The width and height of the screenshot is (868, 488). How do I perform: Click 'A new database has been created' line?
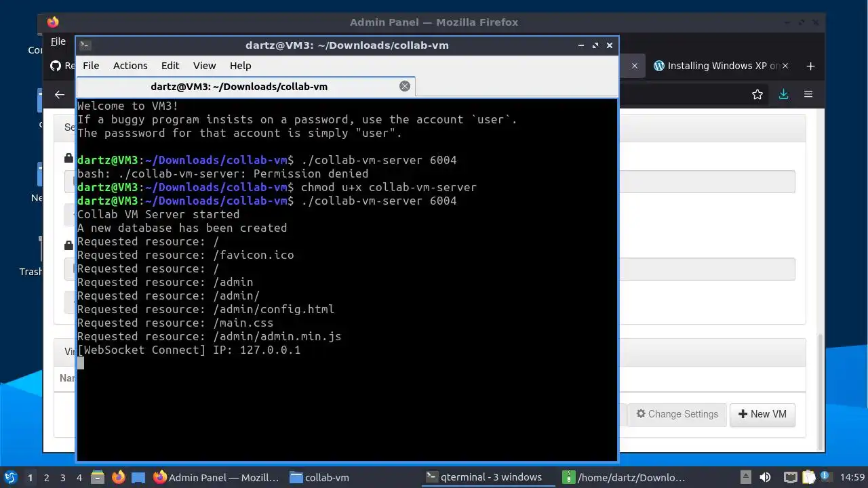[182, 228]
